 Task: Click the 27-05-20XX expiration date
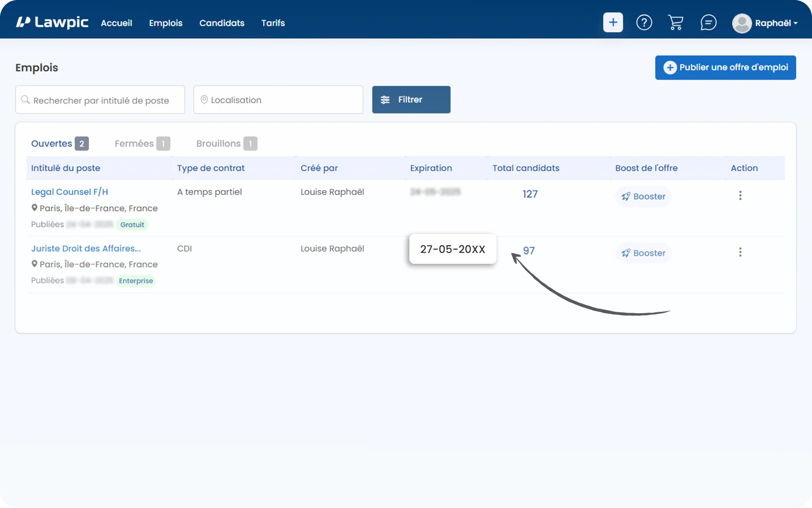453,249
